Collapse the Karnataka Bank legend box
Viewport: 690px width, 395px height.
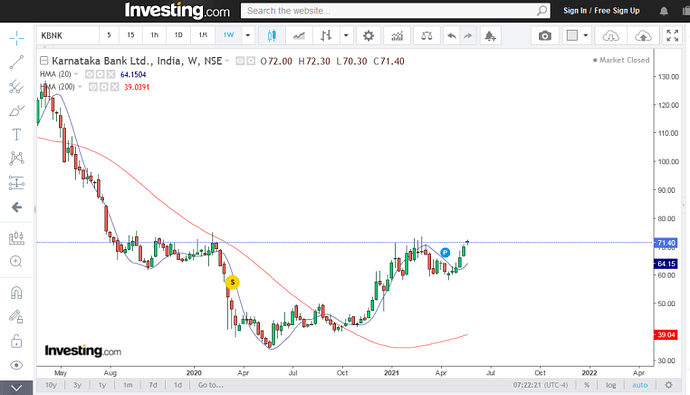pos(44,61)
